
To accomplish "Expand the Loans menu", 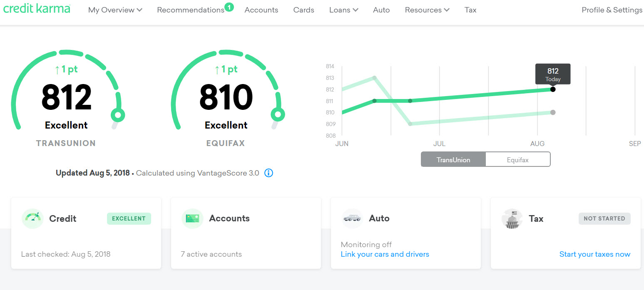I will (x=343, y=10).
